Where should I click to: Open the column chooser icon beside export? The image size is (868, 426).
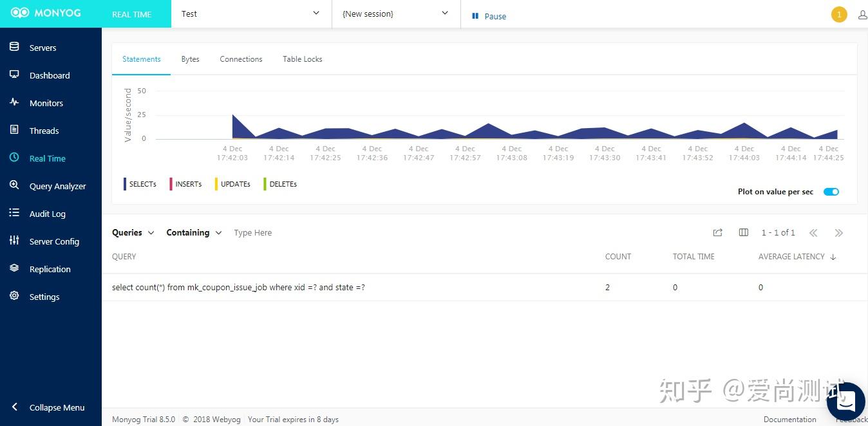(x=743, y=232)
